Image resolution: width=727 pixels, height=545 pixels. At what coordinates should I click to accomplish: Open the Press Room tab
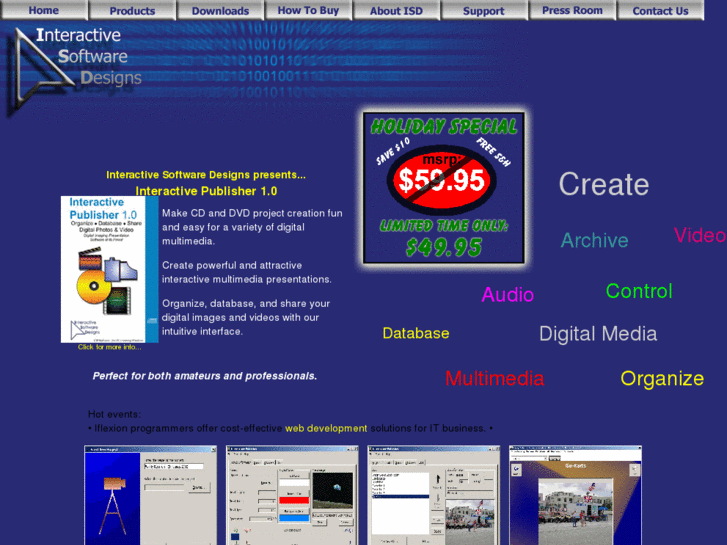573,10
